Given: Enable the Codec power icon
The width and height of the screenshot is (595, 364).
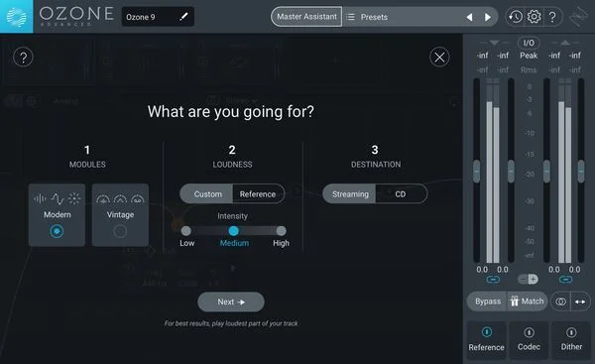Looking at the screenshot, I should [529, 332].
